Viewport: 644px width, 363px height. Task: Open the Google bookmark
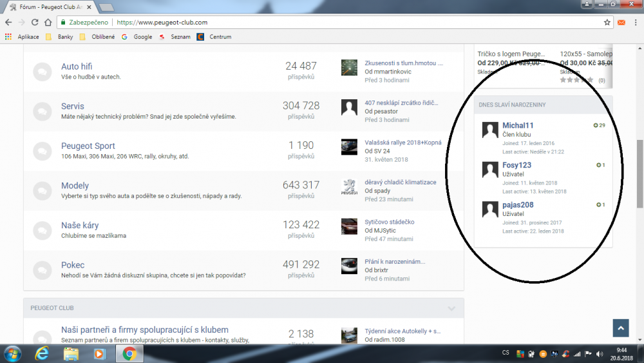[137, 37]
